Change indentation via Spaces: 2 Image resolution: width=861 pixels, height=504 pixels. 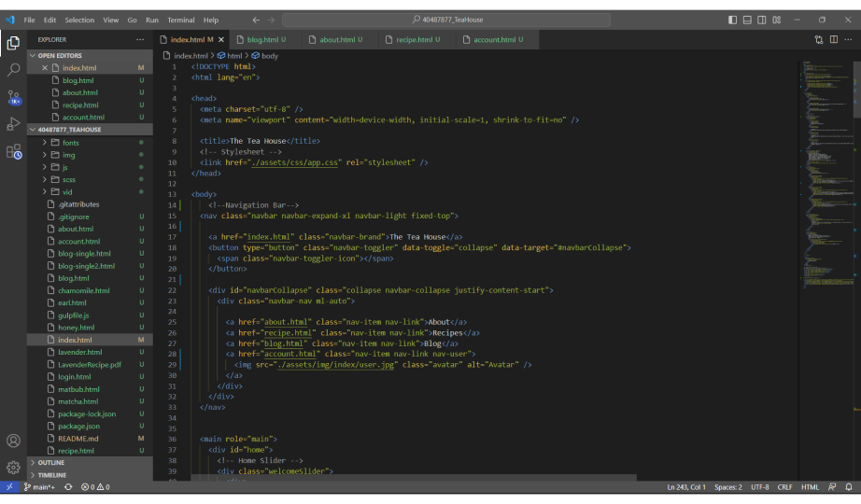[x=728, y=487]
